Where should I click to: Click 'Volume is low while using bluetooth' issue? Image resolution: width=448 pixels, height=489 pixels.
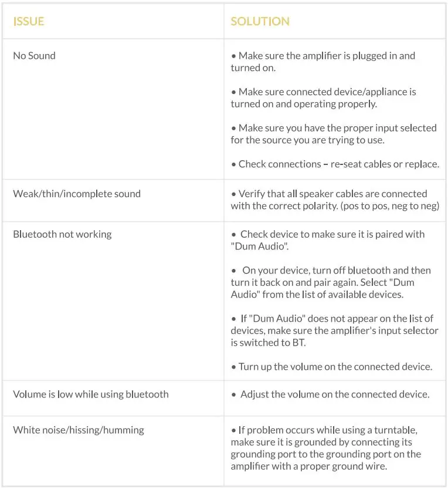tap(91, 394)
